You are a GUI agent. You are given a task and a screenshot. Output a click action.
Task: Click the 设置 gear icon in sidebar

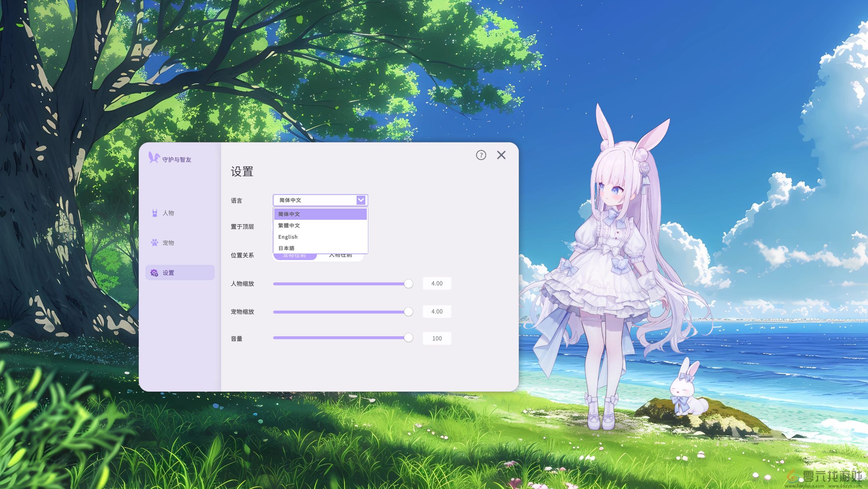click(x=153, y=273)
